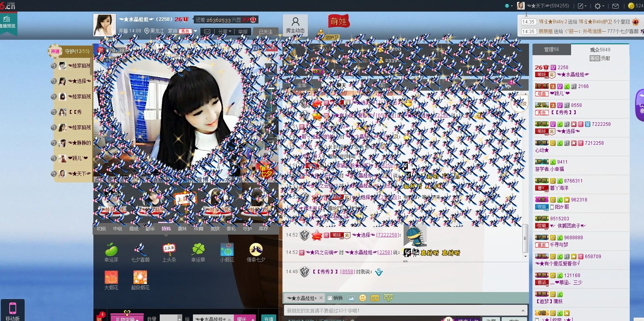Viewport: 644px width, 321px height.
Task: Send private message envelope beside 分享
Action: (207, 32)
